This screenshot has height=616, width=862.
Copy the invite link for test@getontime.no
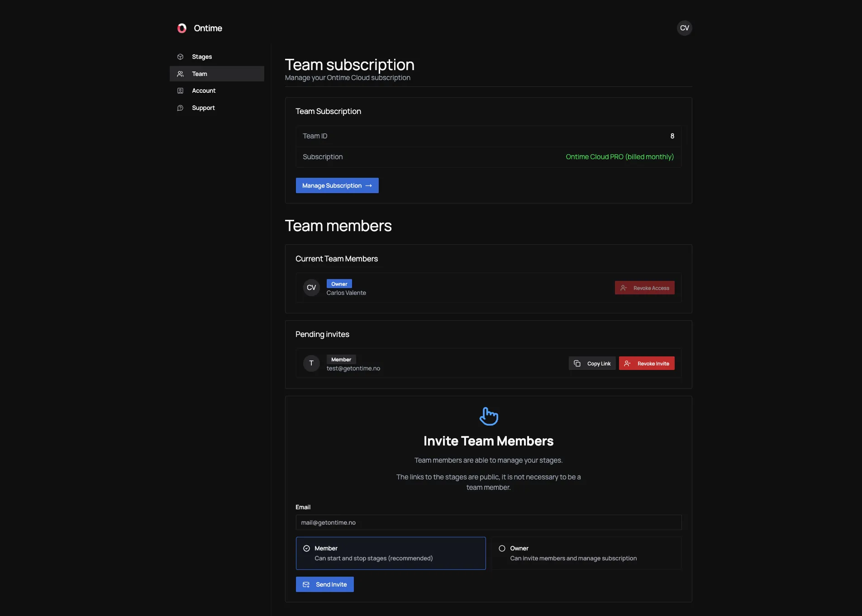[592, 363]
